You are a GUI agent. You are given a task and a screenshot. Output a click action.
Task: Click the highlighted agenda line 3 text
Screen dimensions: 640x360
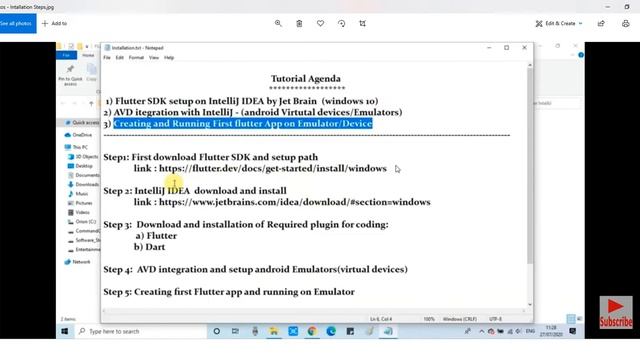243,123
